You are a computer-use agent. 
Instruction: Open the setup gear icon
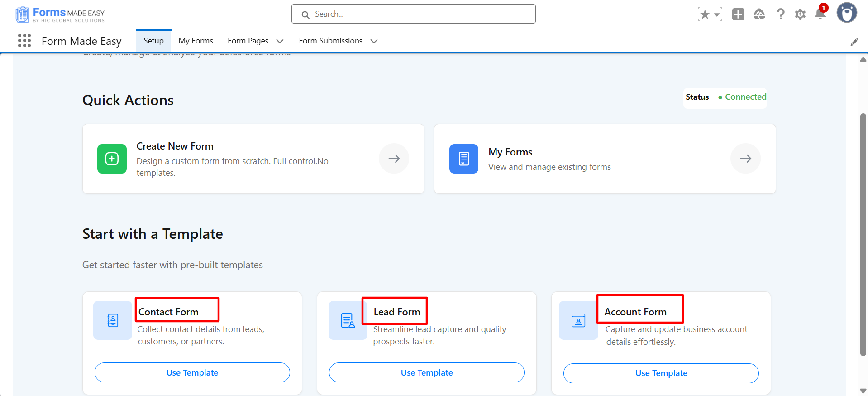800,14
